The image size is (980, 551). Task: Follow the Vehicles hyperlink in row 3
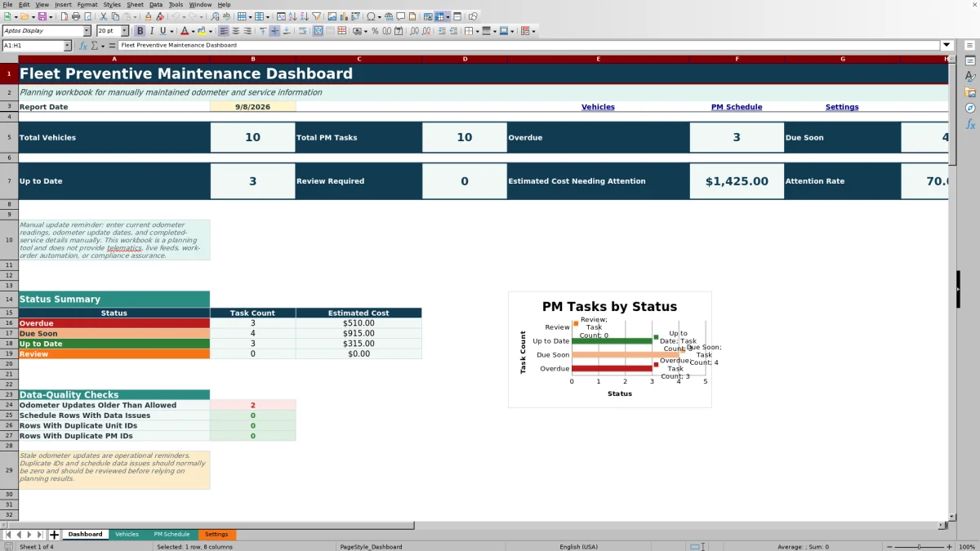pos(598,107)
